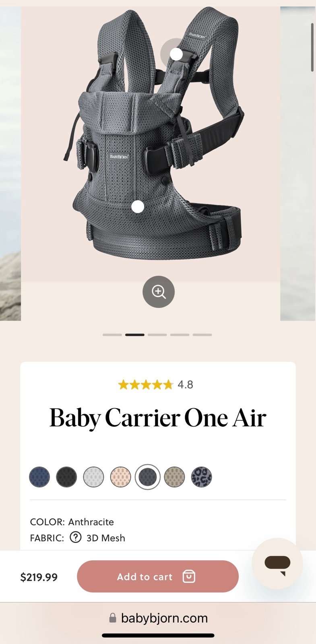The image size is (316, 644).
Task: Select the navy blue color swatch
Action: pyautogui.click(x=39, y=477)
